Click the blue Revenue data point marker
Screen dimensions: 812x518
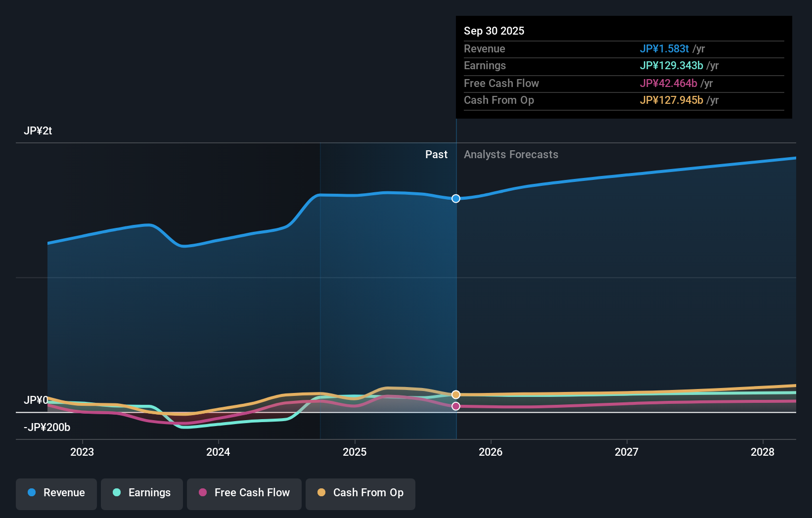click(455, 199)
